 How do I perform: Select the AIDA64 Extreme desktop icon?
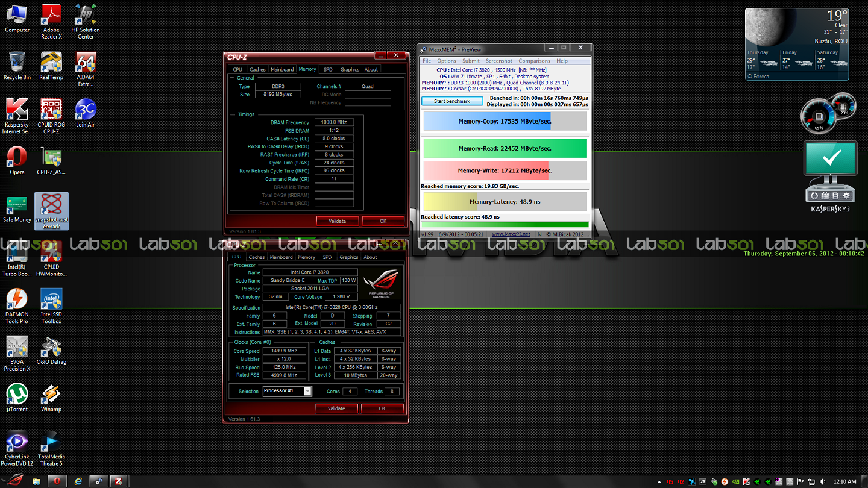(x=86, y=69)
